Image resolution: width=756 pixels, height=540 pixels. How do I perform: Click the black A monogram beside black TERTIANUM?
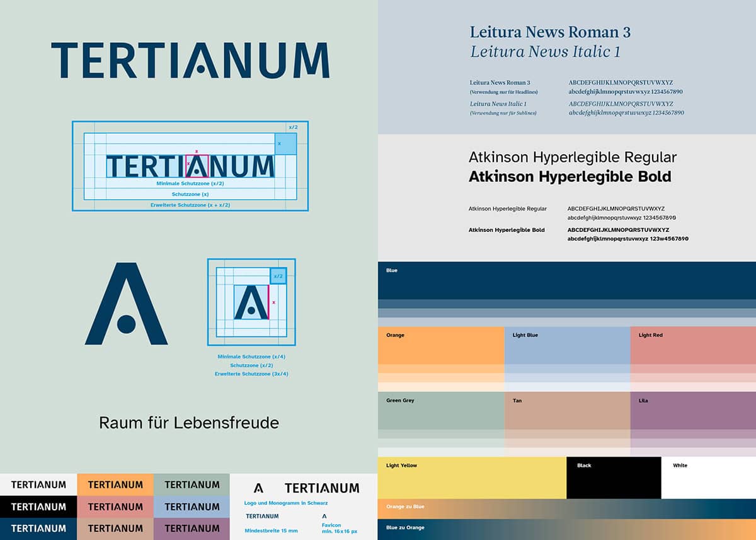[258, 488]
